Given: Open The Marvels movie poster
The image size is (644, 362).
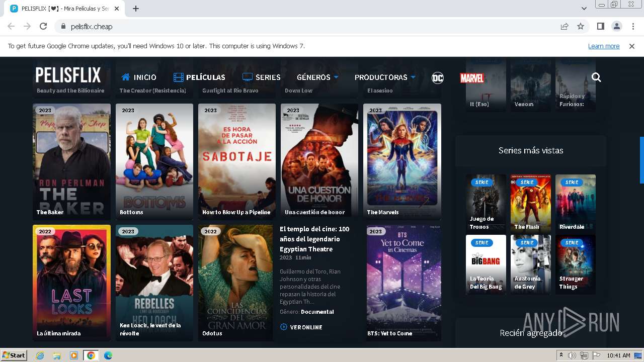Looking at the screenshot, I should pyautogui.click(x=402, y=162).
